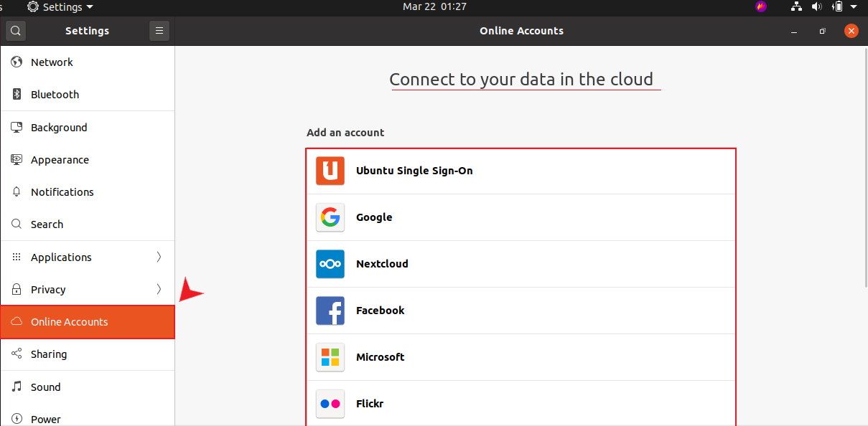Click the Network globe icon
This screenshot has width=868, height=426.
coord(17,62)
